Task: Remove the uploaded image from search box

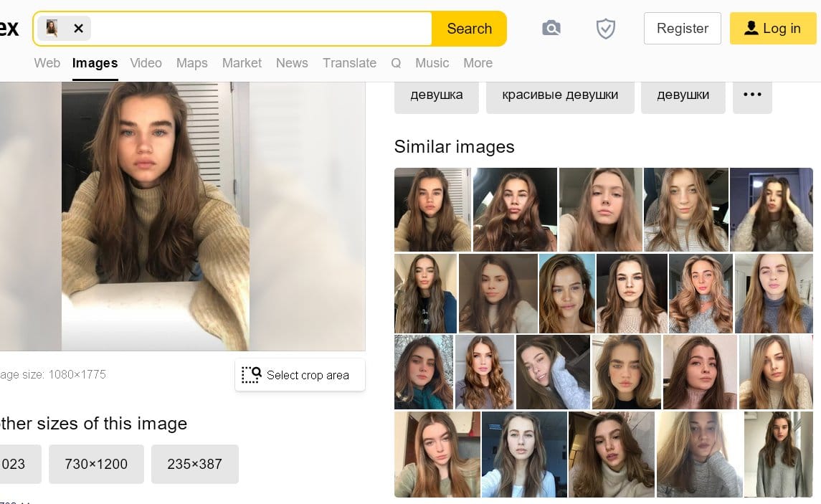Action: coord(79,28)
